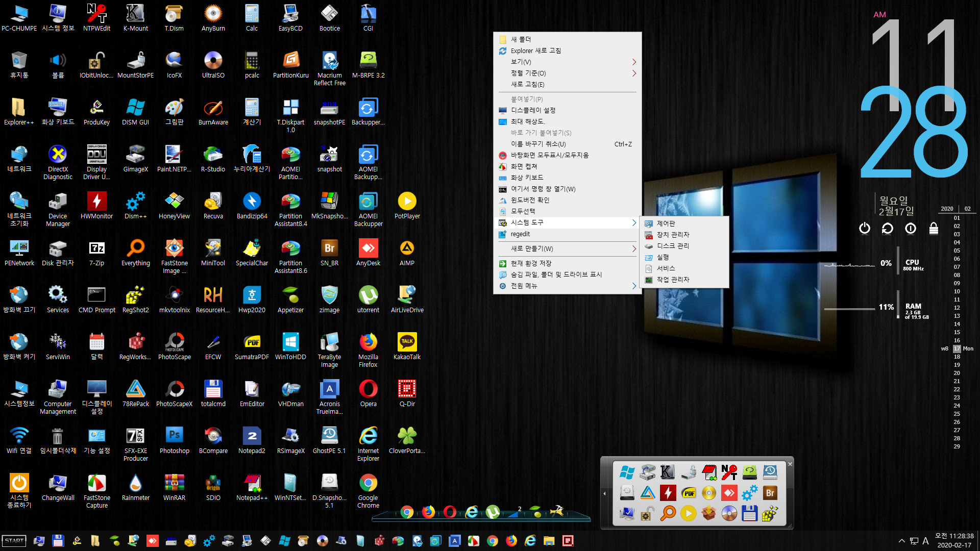Open CMD Prompt desktop shortcut

96,299
